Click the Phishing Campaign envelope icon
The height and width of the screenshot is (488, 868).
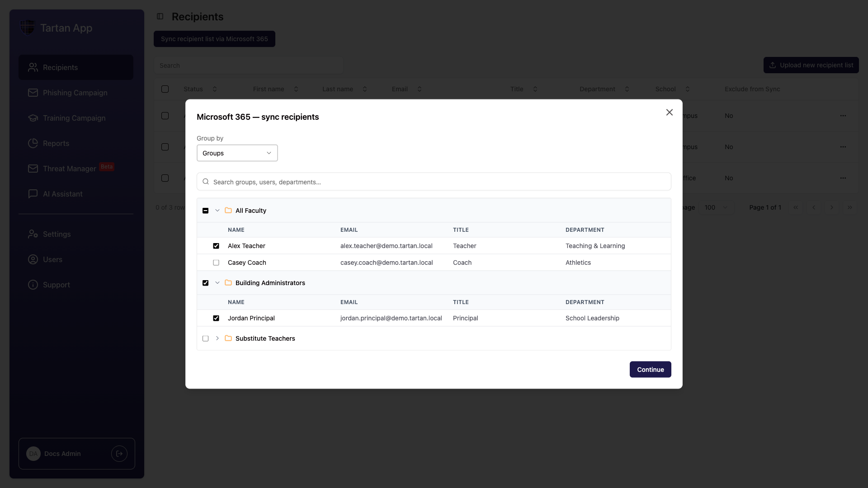[33, 93]
